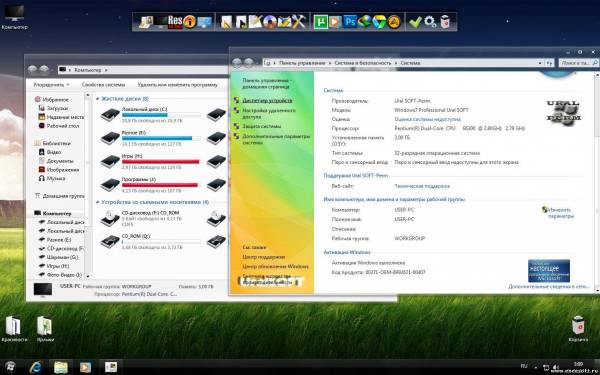
Task: Open the disc icon in the dock
Action: [270, 22]
